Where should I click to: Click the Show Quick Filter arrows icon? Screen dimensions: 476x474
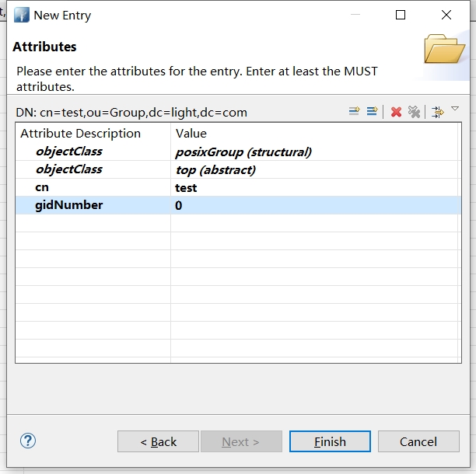(438, 112)
